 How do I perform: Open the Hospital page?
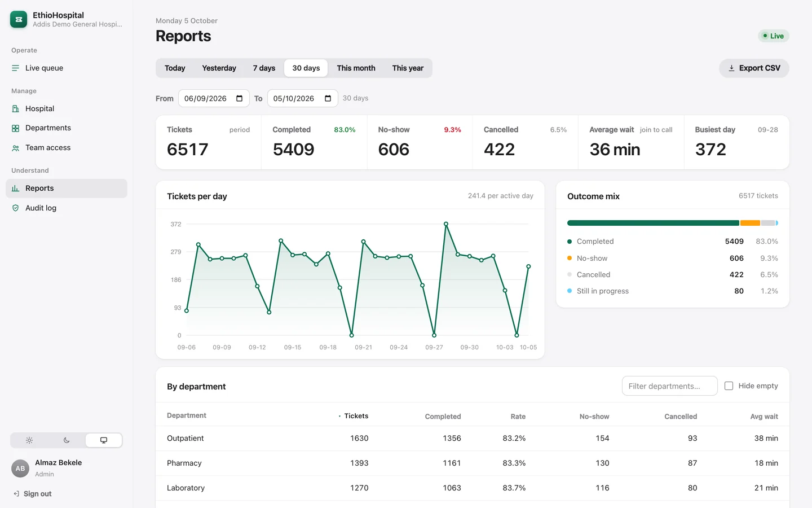[67, 108]
